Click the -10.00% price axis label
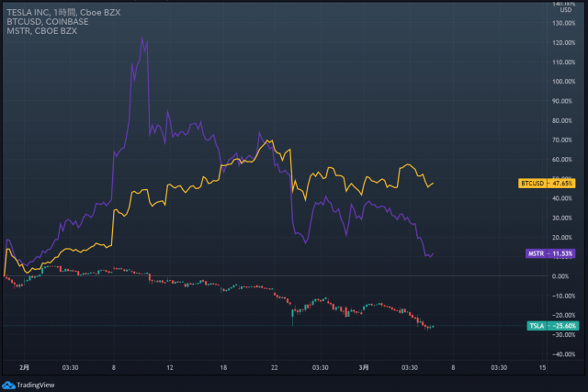The height and width of the screenshot is (392, 588). [x=563, y=296]
